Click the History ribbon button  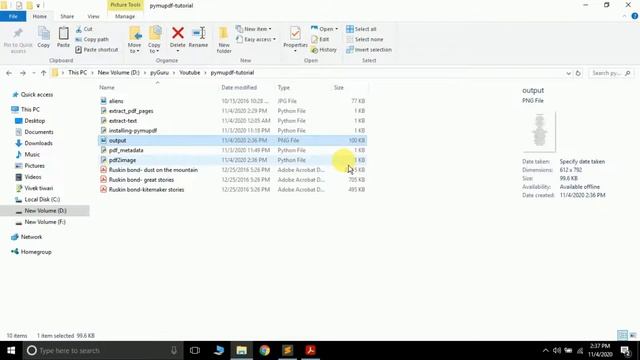(324, 49)
